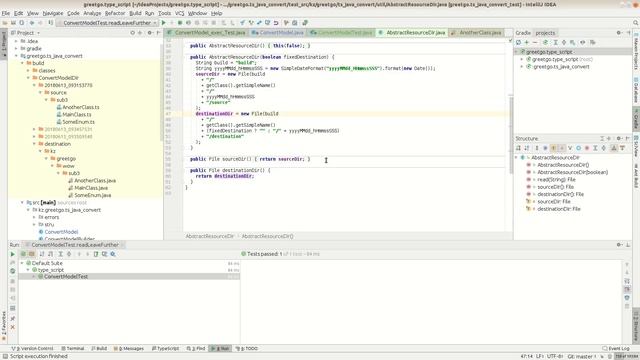Click the green Run button in main toolbar

click(x=164, y=23)
